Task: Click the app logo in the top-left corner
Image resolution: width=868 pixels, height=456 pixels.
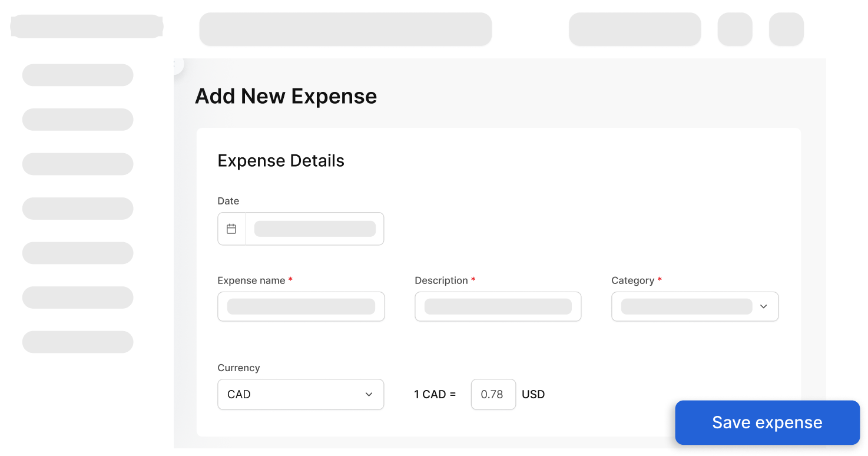Action: (x=86, y=26)
